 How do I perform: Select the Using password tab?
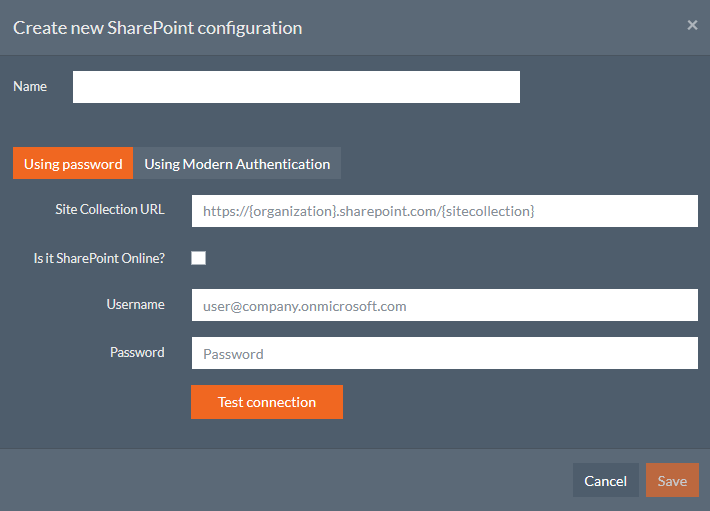pyautogui.click(x=73, y=163)
